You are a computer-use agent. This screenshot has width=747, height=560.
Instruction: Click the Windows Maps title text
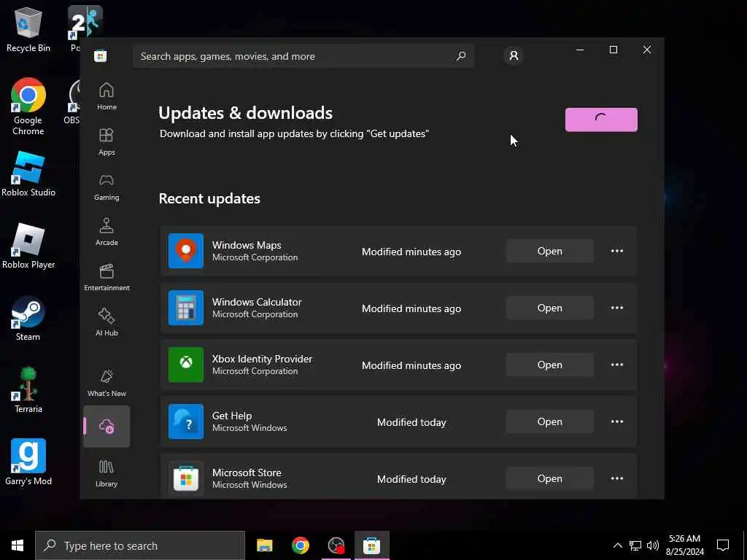coord(247,245)
